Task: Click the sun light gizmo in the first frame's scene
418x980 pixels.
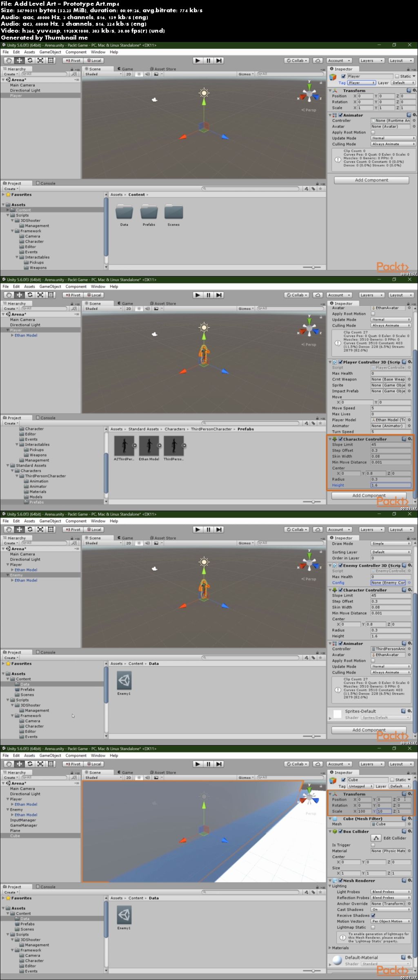Action: pos(204,93)
